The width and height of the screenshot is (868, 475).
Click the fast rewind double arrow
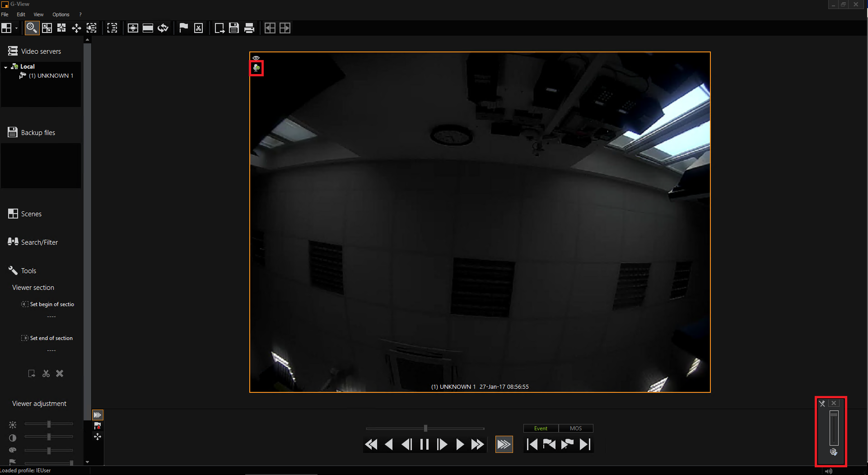(371, 445)
